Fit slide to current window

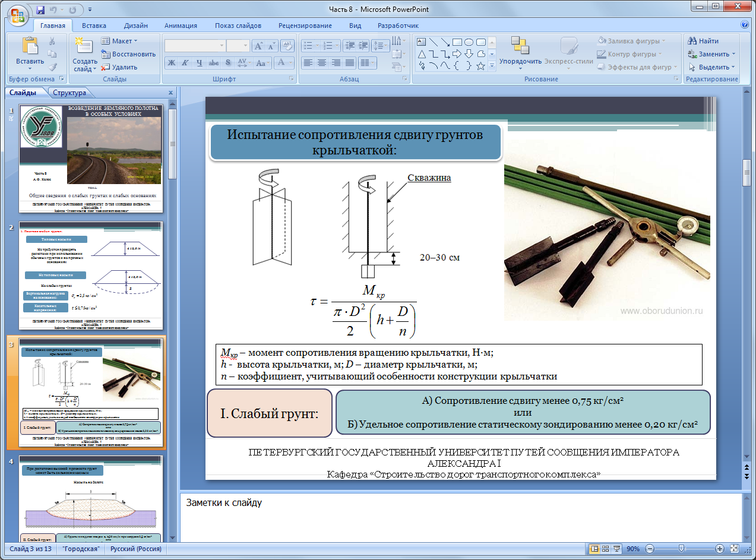coord(734,549)
